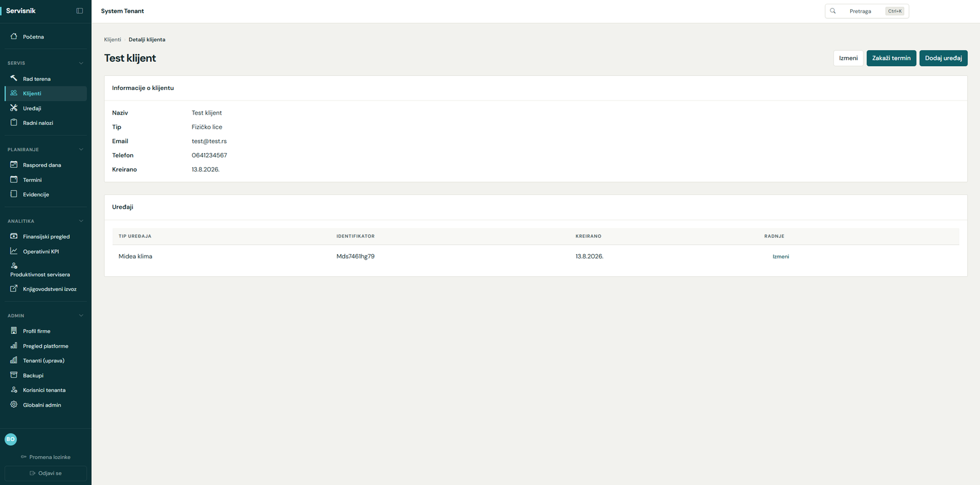Select the Uređaji tools icon
Screen dimensions: 980x485
(x=13, y=108)
